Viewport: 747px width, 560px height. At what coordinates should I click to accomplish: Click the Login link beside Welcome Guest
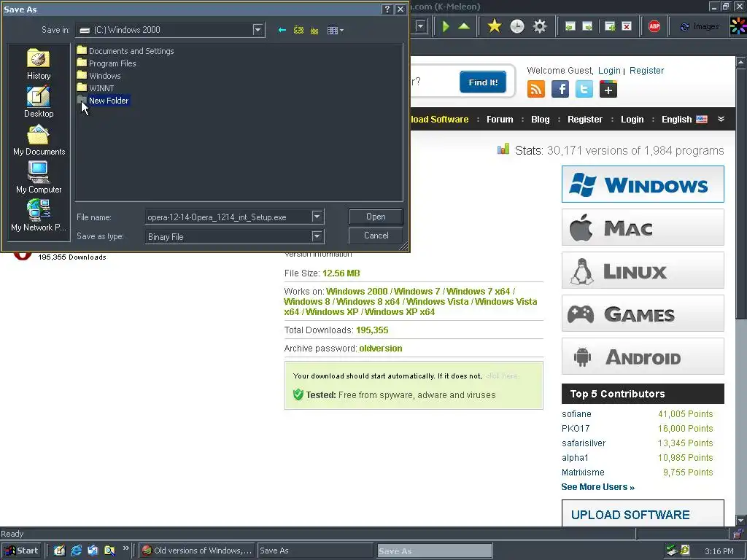[609, 71]
